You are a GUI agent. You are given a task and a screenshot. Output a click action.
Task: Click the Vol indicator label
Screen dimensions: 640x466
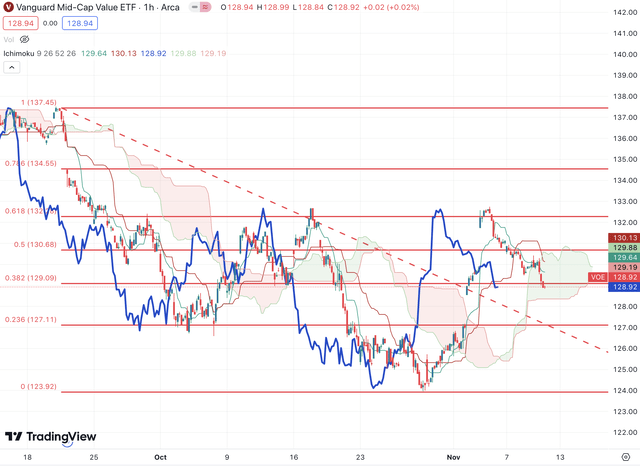tap(9, 40)
